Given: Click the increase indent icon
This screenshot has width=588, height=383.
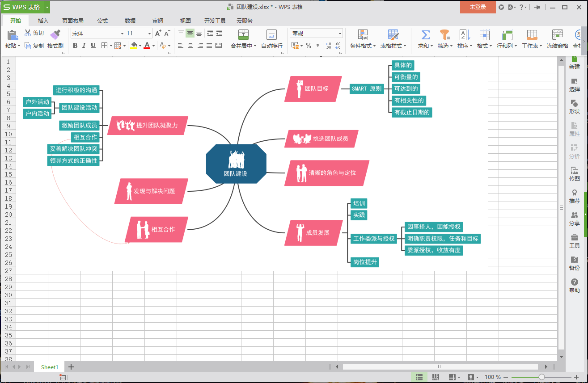Looking at the screenshot, I should coord(219,33).
